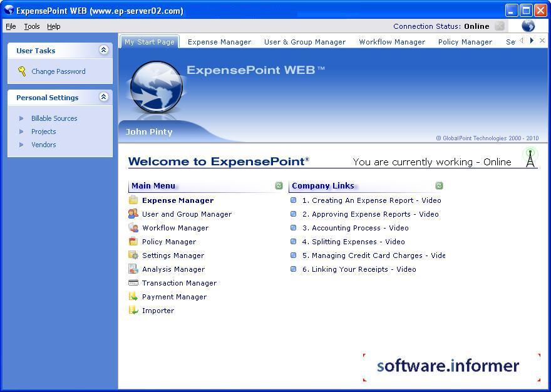Switch to the Expense Manager tab
This screenshot has width=551, height=392.
219,42
